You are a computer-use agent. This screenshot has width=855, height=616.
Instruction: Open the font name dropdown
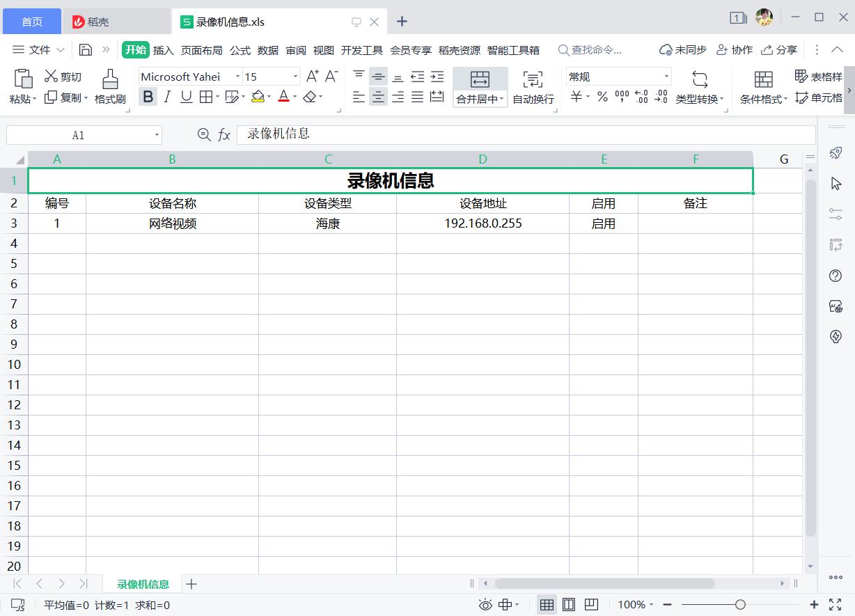click(x=237, y=77)
